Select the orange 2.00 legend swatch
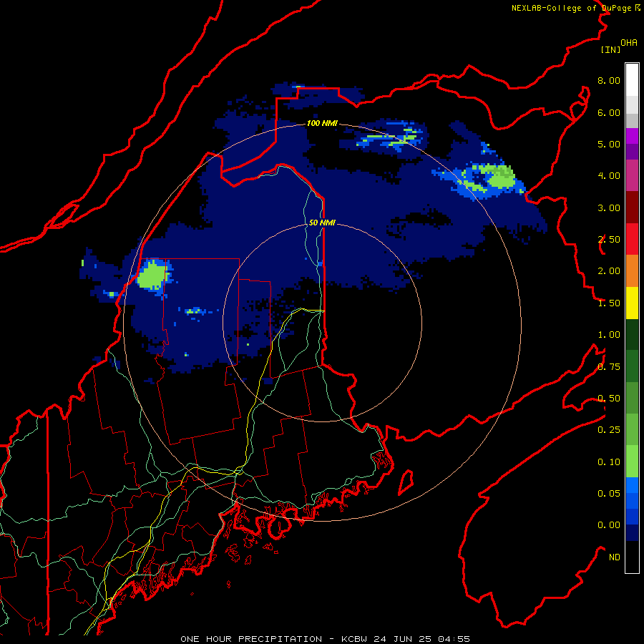This screenshot has height=644, width=644. [632, 270]
